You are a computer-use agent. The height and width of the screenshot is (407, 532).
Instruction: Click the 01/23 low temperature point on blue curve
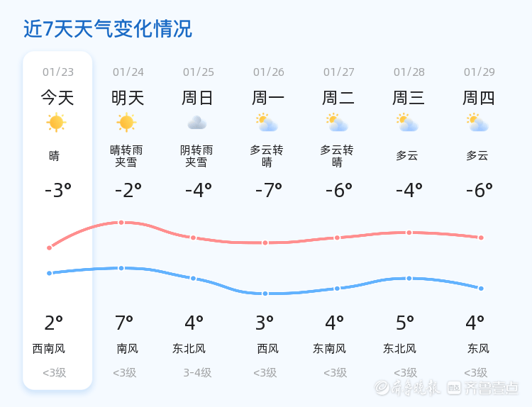(49, 273)
